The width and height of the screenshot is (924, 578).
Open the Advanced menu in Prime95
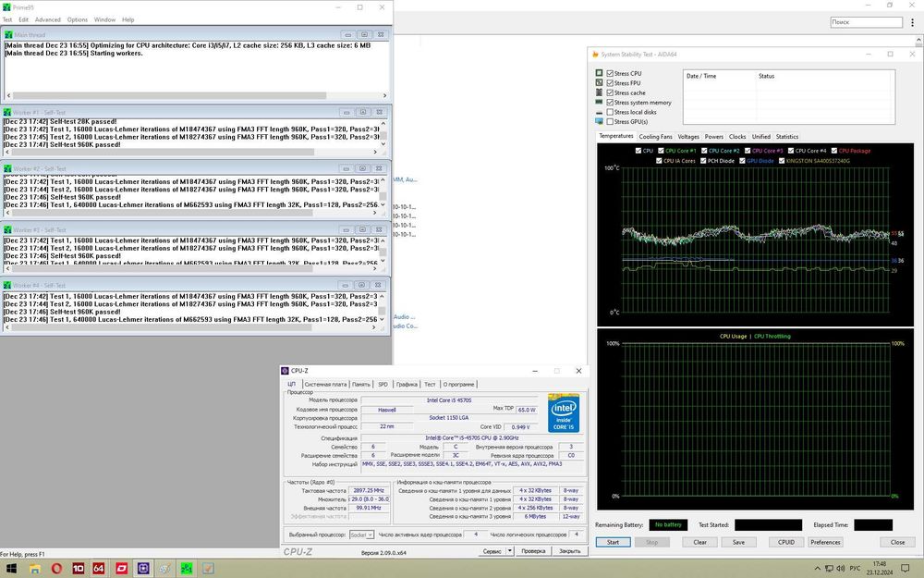[47, 19]
